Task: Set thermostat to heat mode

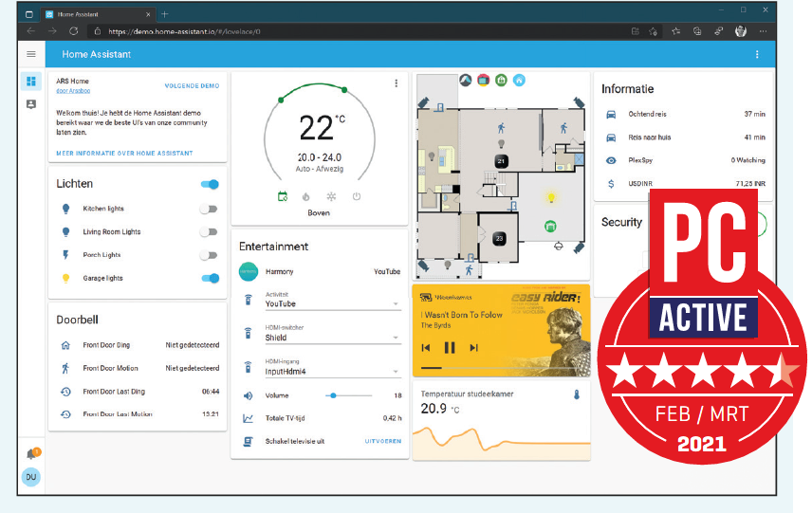Action: tap(306, 196)
